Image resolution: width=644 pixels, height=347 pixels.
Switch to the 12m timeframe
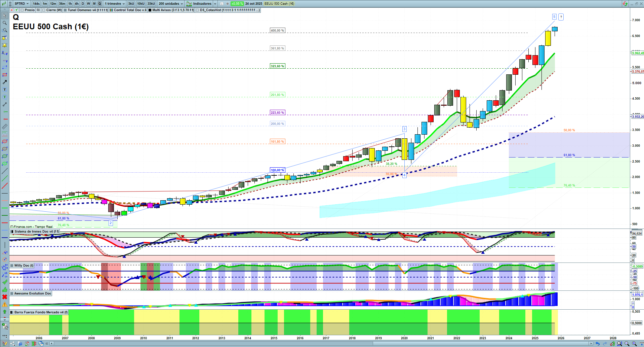click(53, 4)
